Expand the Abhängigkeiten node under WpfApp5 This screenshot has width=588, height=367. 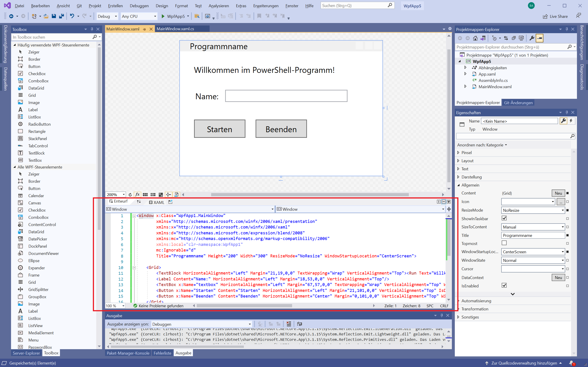[x=465, y=68]
